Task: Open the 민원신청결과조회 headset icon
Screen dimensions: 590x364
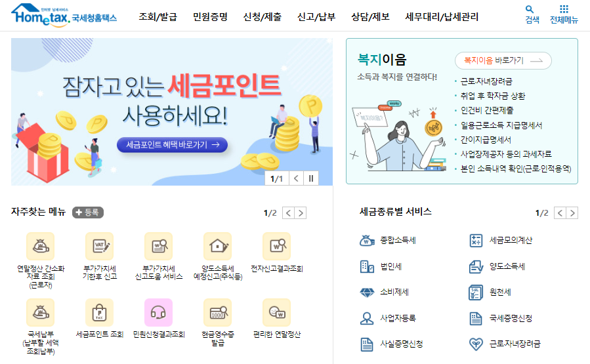Action: 159,312
